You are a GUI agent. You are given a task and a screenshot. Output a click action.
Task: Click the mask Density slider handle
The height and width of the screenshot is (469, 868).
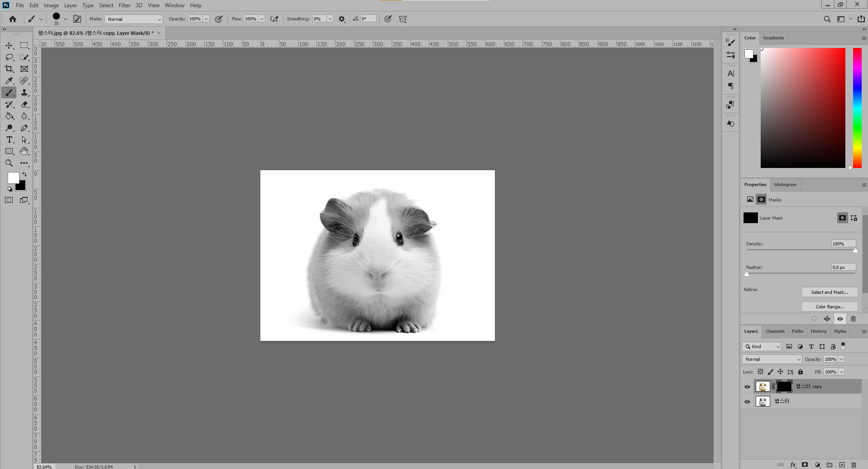pyautogui.click(x=855, y=250)
